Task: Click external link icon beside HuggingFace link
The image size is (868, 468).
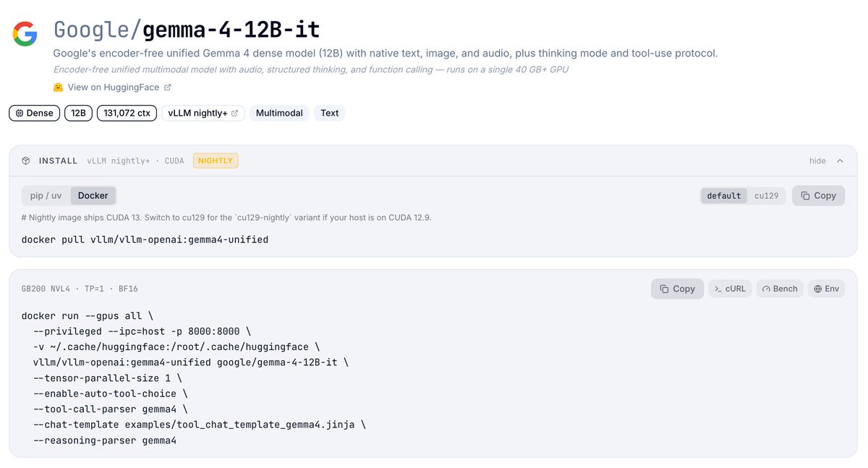Action: pyautogui.click(x=168, y=88)
